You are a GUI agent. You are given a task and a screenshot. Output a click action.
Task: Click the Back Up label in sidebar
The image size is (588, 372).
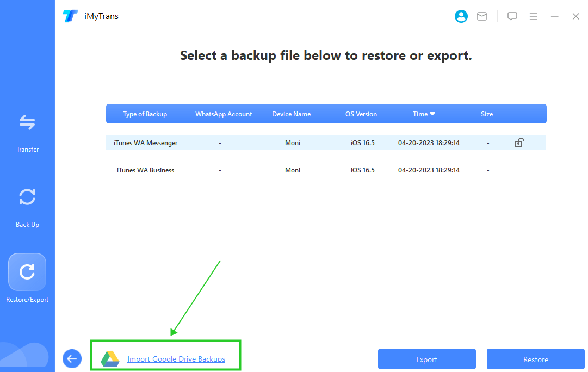(x=27, y=224)
